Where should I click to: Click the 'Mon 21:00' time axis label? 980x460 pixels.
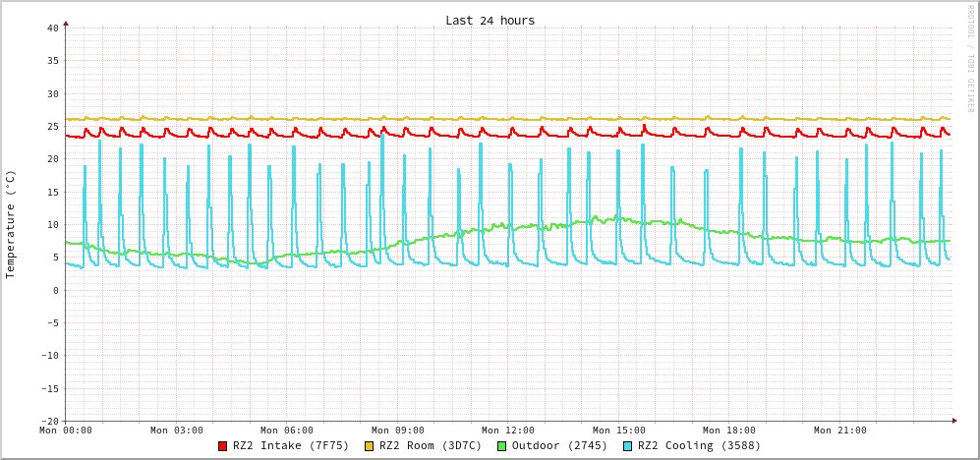point(840,430)
